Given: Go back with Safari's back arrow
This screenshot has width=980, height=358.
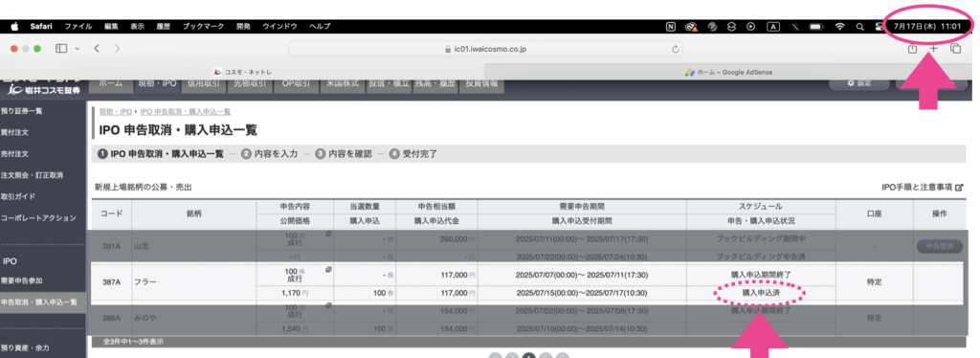Looking at the screenshot, I should click(x=97, y=48).
